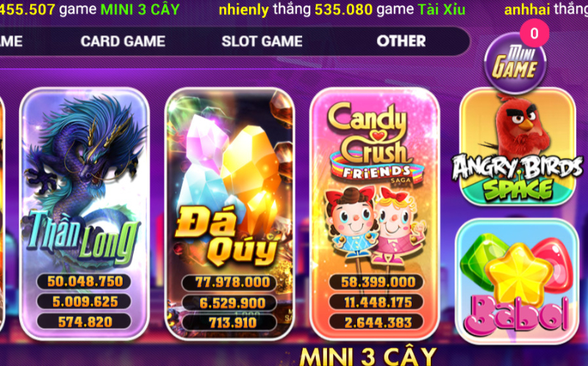Switch to the SLOT GAME tab

tap(262, 41)
